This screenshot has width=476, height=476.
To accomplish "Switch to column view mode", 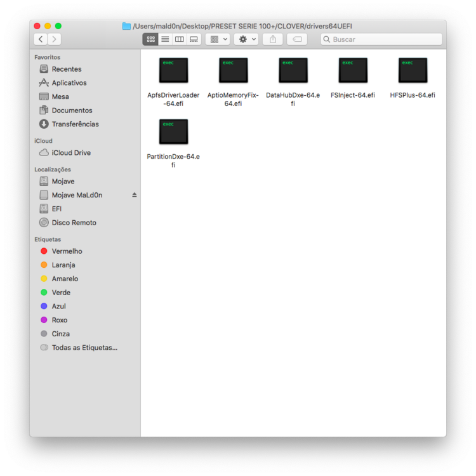I will tap(180, 39).
